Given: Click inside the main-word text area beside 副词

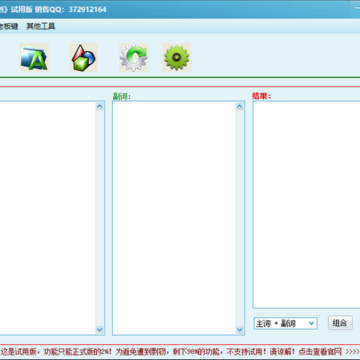Looking at the screenshot, I should pos(48,218).
